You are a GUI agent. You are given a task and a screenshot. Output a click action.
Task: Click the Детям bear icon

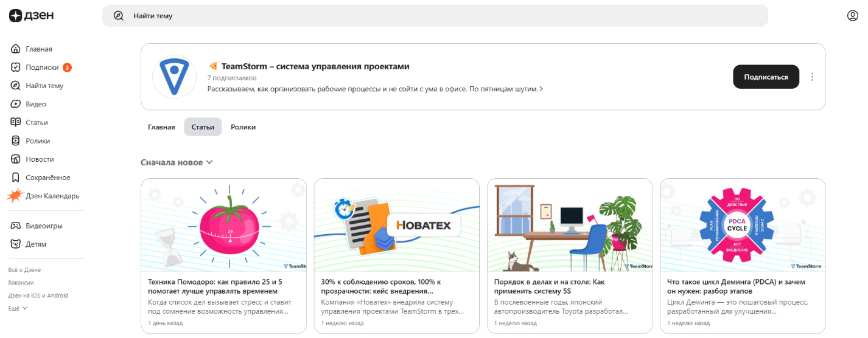(16, 244)
